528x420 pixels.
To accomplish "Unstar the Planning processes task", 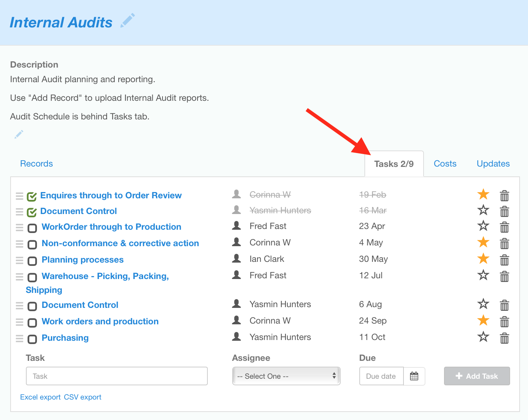I will tap(483, 258).
